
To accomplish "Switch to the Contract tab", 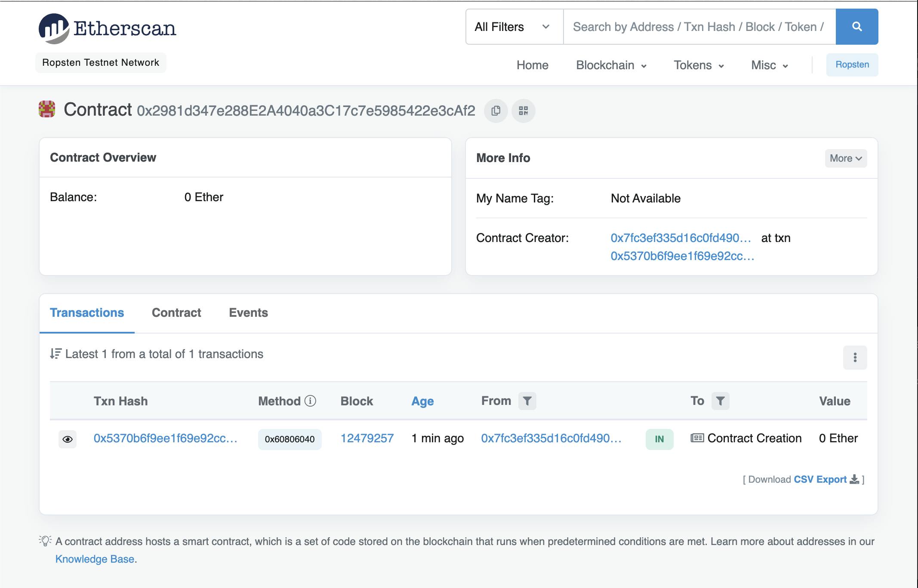I will (176, 312).
